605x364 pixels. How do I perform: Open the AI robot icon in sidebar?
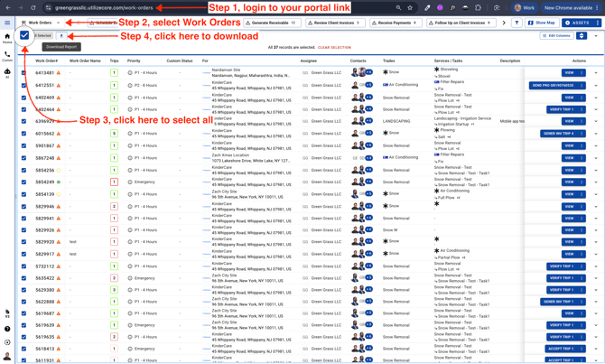7,73
